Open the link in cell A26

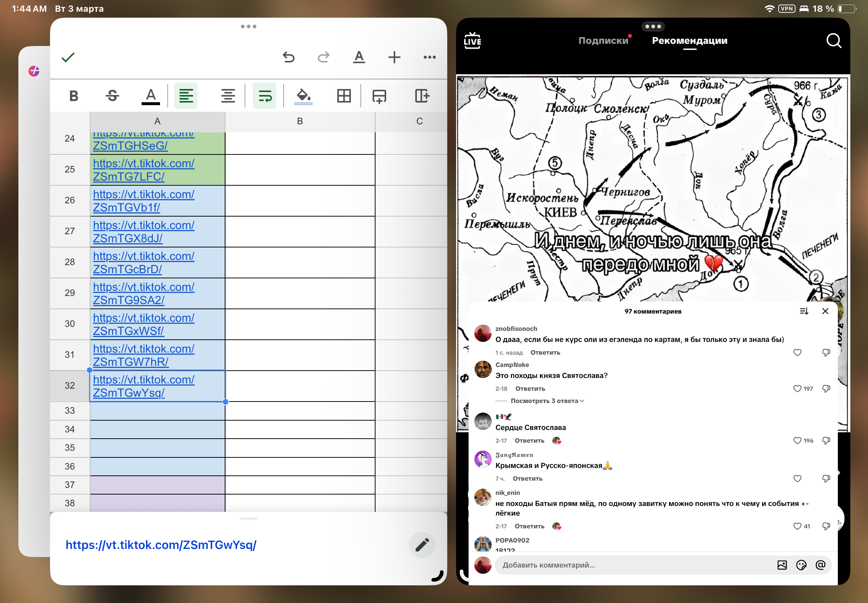[143, 201]
